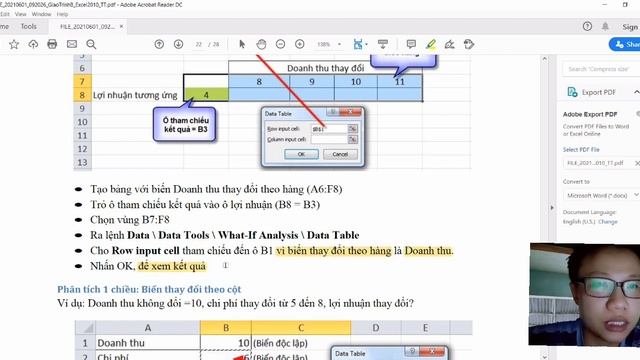The image size is (640, 360).
Task: Click the Select PDF File link
Action: [581, 149]
